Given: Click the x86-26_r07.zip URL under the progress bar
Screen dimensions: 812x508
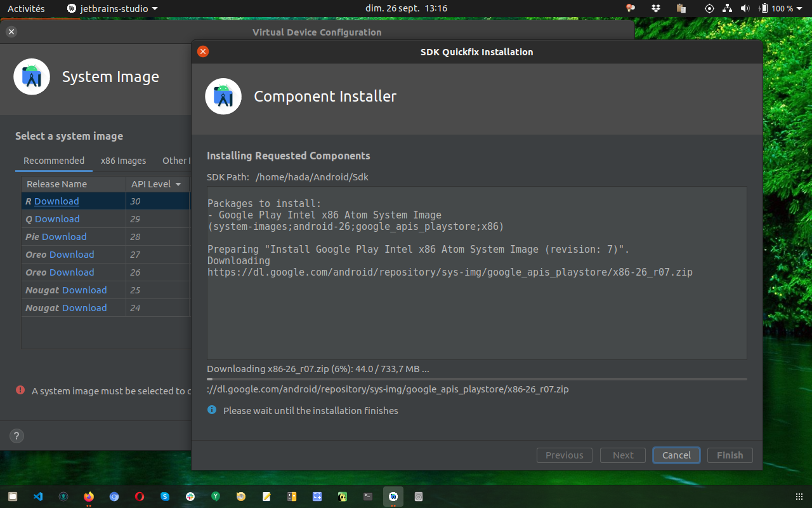Looking at the screenshot, I should coord(388,389).
